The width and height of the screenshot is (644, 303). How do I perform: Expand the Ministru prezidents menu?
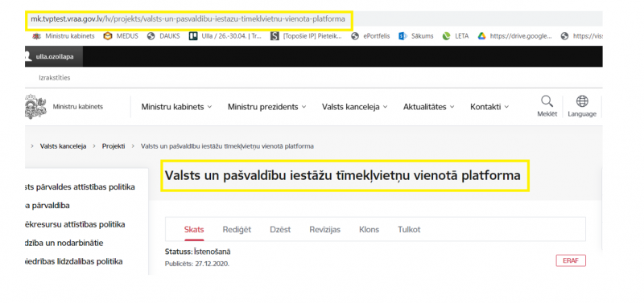(x=267, y=107)
